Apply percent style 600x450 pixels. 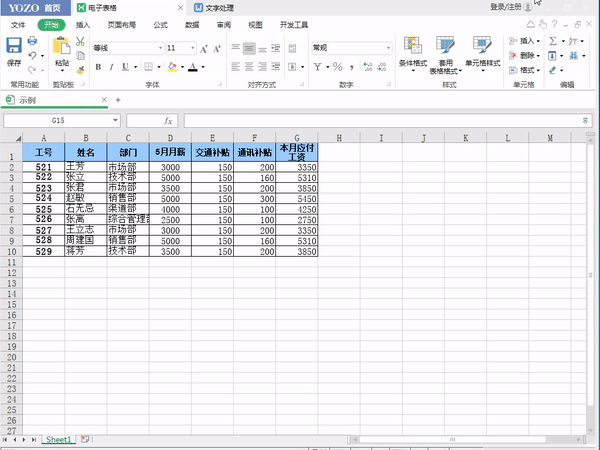(x=338, y=67)
